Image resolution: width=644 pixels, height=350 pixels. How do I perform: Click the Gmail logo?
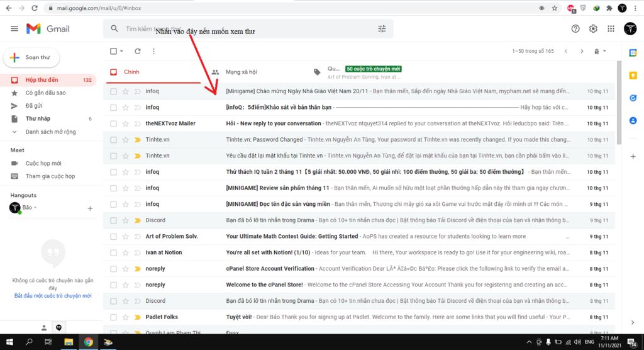pyautogui.click(x=48, y=29)
